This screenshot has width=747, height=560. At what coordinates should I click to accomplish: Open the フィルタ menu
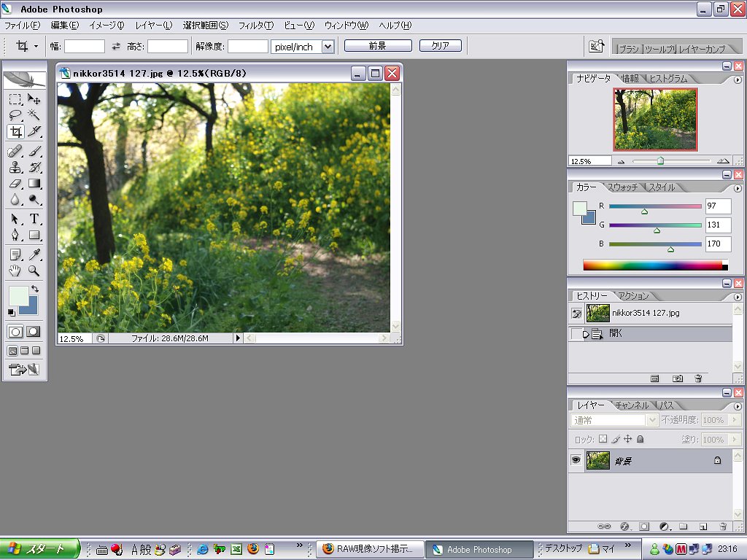pos(256,26)
